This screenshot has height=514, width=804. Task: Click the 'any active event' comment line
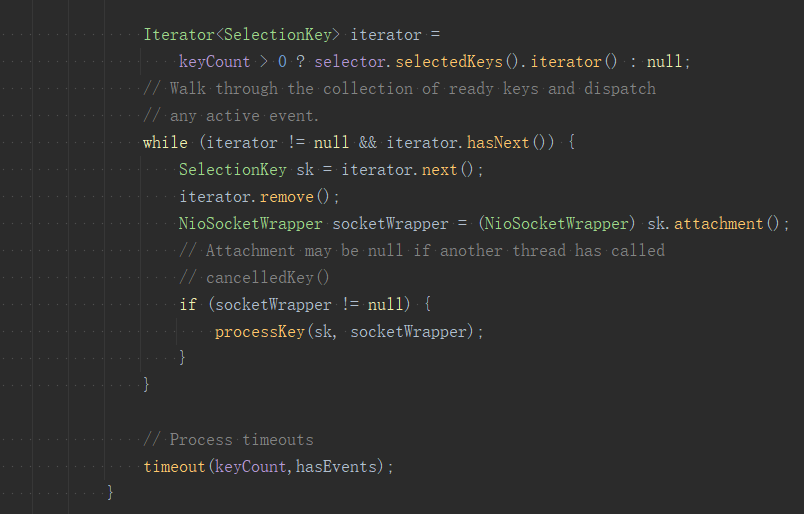[x=231, y=115]
